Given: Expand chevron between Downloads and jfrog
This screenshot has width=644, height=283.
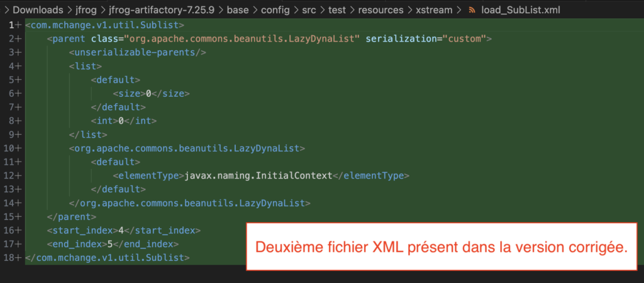Looking at the screenshot, I should pyautogui.click(x=69, y=10).
